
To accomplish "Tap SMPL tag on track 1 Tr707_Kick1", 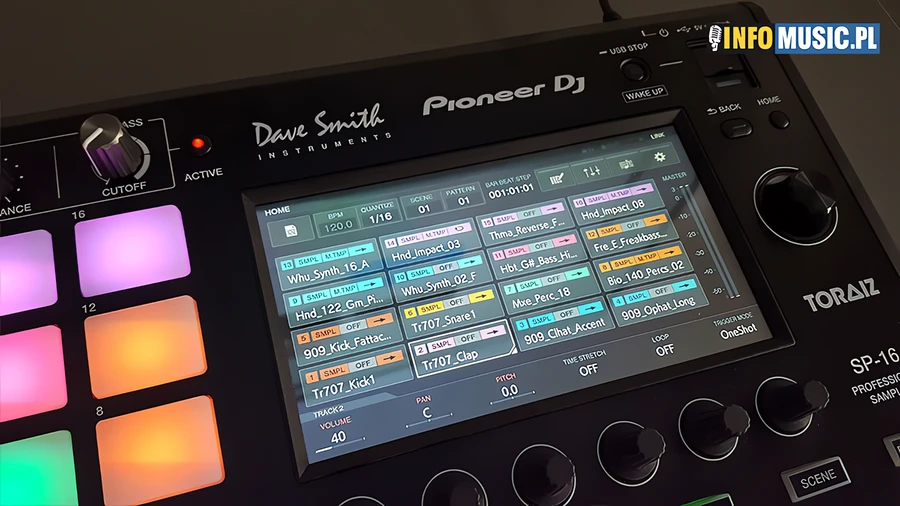I will point(334,372).
